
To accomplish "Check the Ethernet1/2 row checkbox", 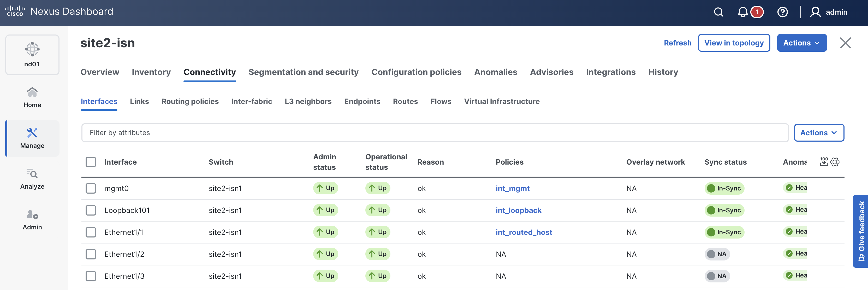I will [x=91, y=254].
